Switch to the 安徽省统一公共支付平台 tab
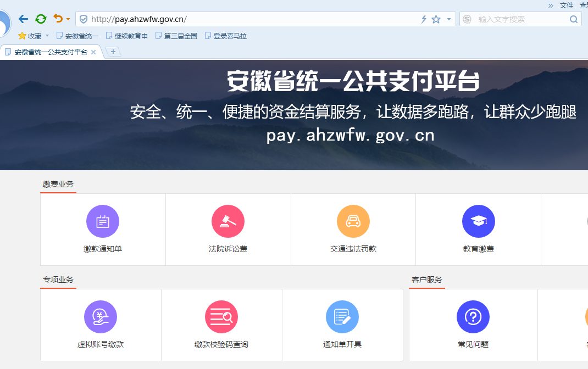588x369 pixels. 51,52
